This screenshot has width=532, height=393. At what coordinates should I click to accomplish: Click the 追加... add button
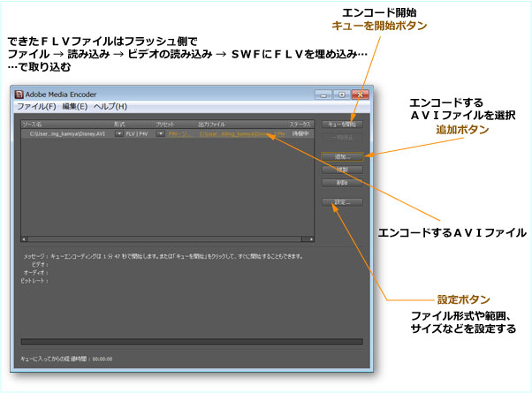coord(342,157)
